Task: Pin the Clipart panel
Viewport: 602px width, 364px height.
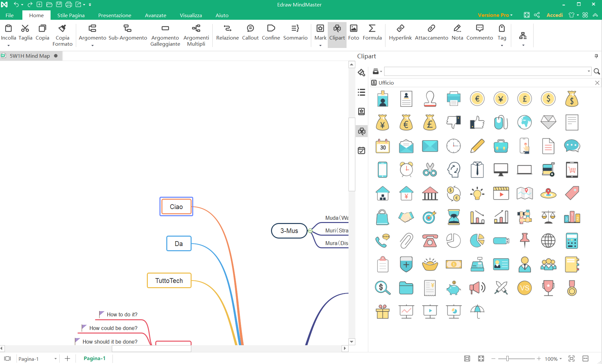Action: coord(596,56)
